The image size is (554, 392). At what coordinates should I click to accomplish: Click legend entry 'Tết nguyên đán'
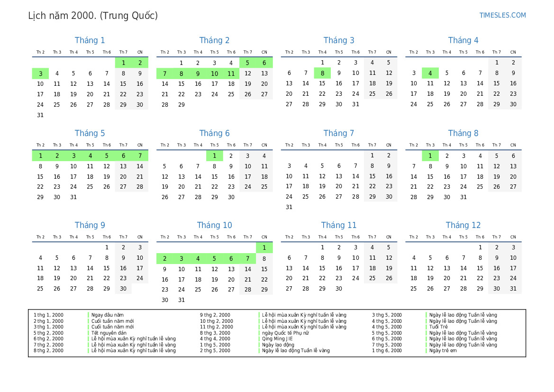coord(109,333)
